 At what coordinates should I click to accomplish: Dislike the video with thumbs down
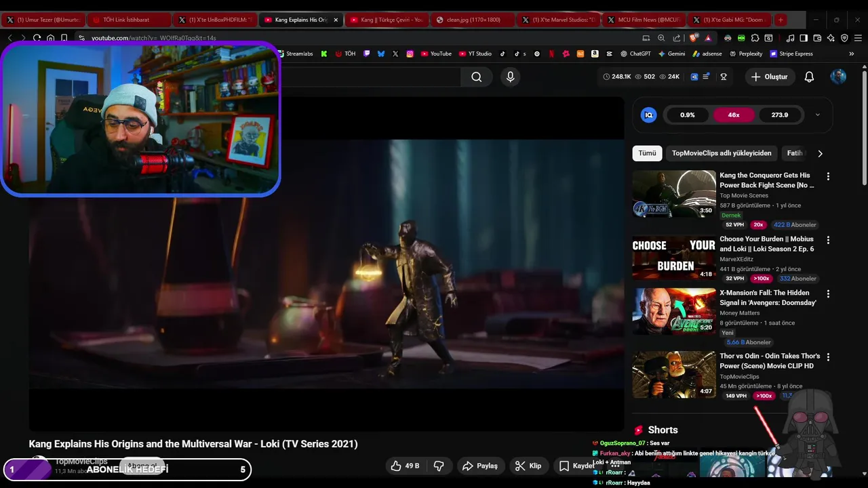point(439,466)
